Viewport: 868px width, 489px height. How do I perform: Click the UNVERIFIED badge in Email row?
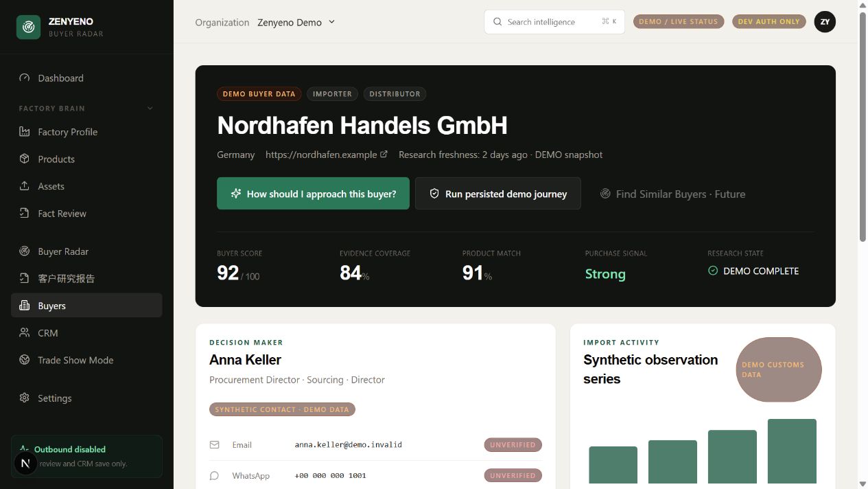[513, 445]
